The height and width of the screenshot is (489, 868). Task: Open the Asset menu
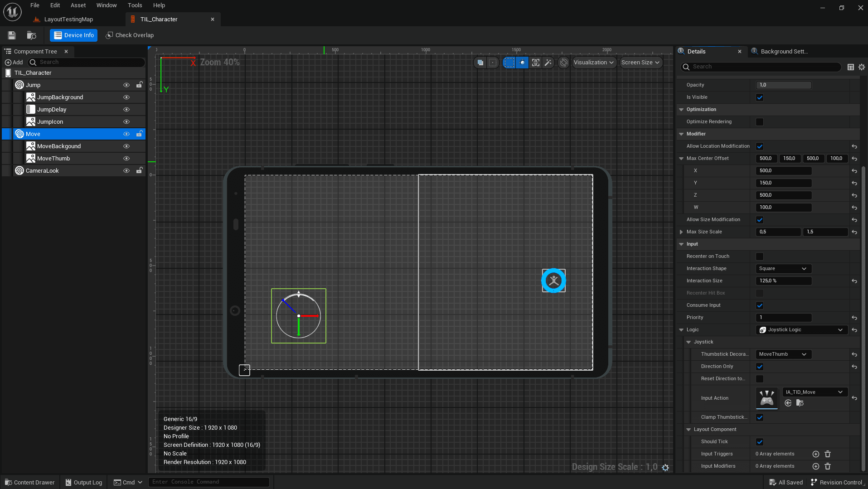78,5
